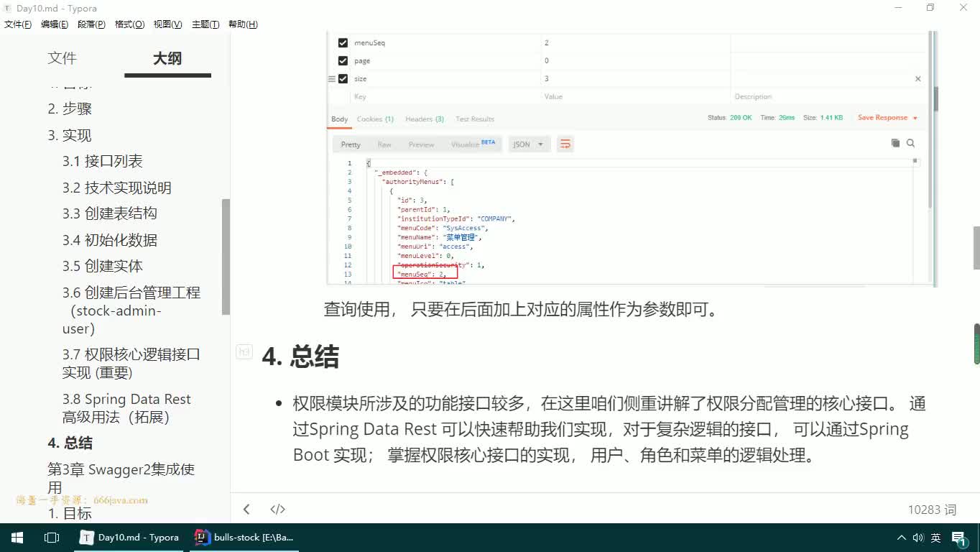Open the notification center icon
Screen dimensions: 980x552
(x=958, y=538)
